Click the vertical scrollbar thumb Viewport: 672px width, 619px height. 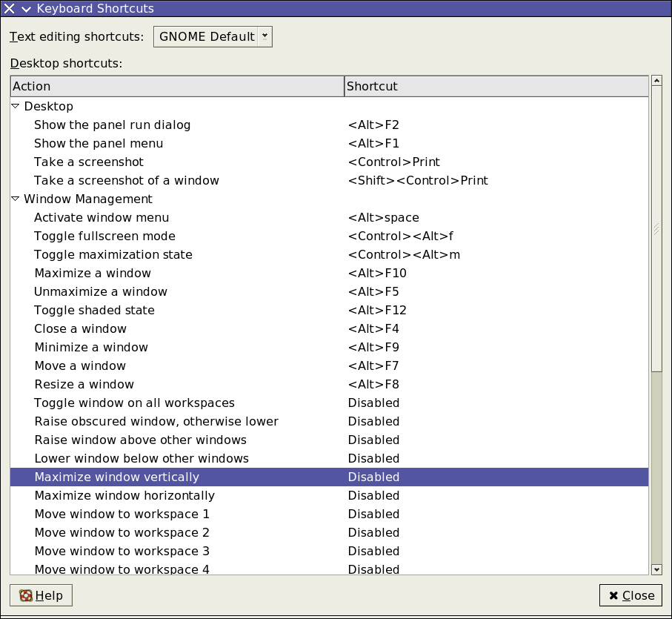pos(656,229)
